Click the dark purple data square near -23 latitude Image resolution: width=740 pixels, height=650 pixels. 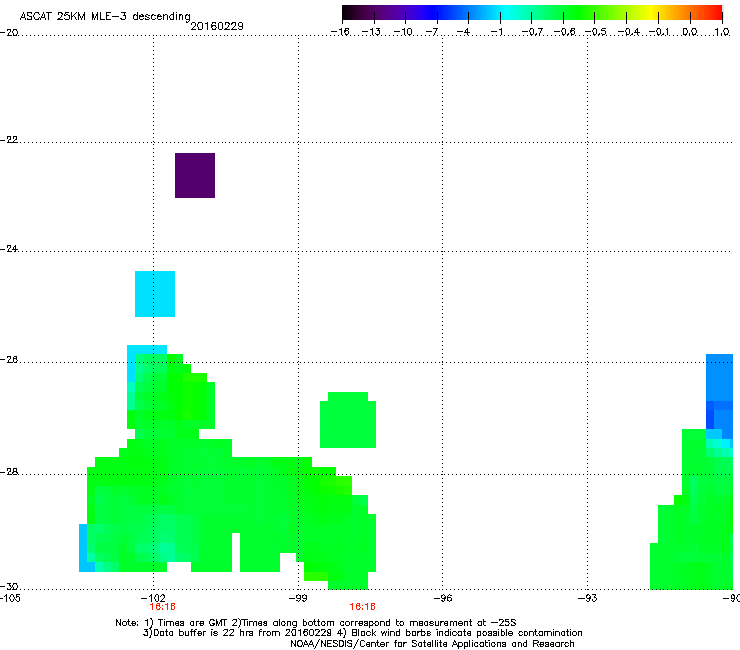[x=195, y=175]
